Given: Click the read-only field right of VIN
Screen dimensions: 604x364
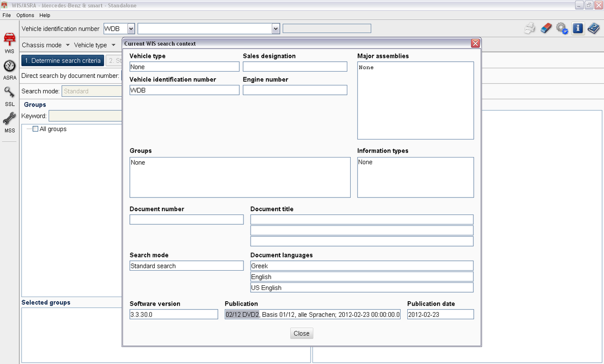Looking at the screenshot, I should coord(327,29).
